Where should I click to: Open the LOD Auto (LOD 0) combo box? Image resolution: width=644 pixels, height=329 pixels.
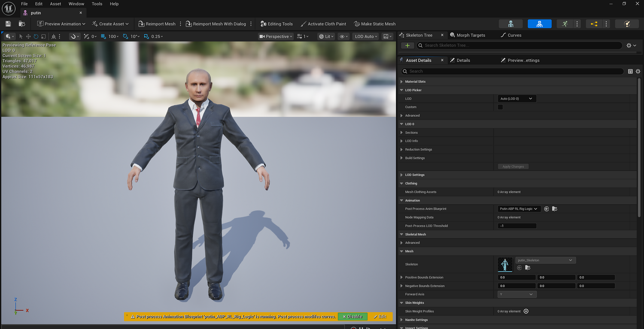517,99
